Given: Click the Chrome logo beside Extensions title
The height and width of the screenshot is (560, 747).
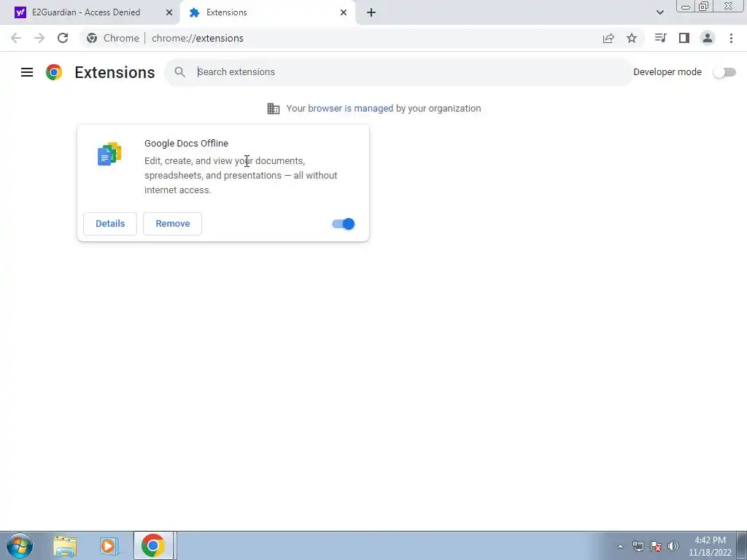Looking at the screenshot, I should (54, 72).
